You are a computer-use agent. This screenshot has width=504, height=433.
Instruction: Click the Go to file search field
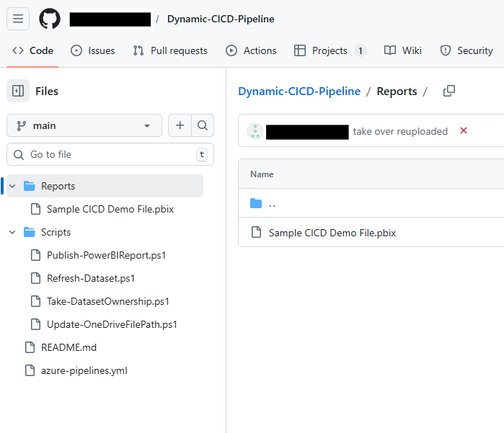point(108,154)
